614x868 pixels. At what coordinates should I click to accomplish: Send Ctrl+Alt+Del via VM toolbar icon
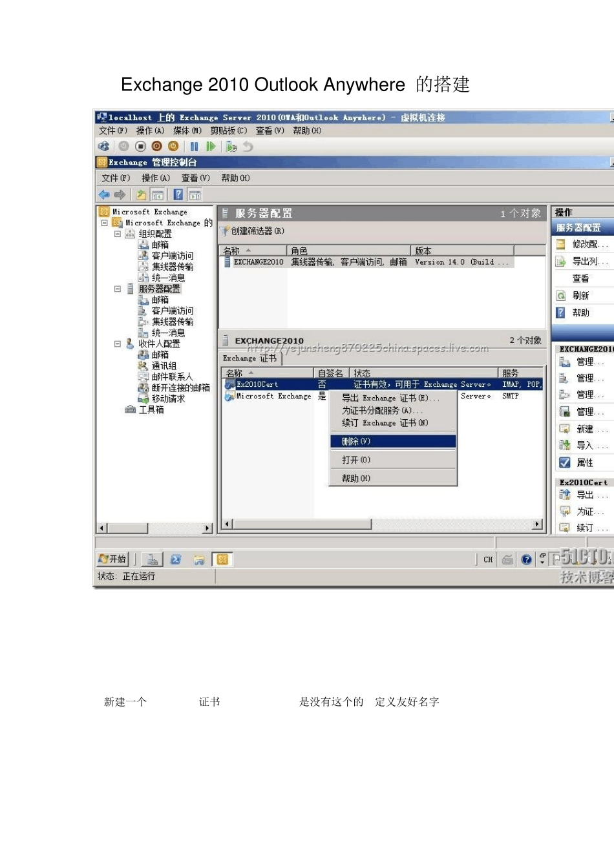click(103, 147)
